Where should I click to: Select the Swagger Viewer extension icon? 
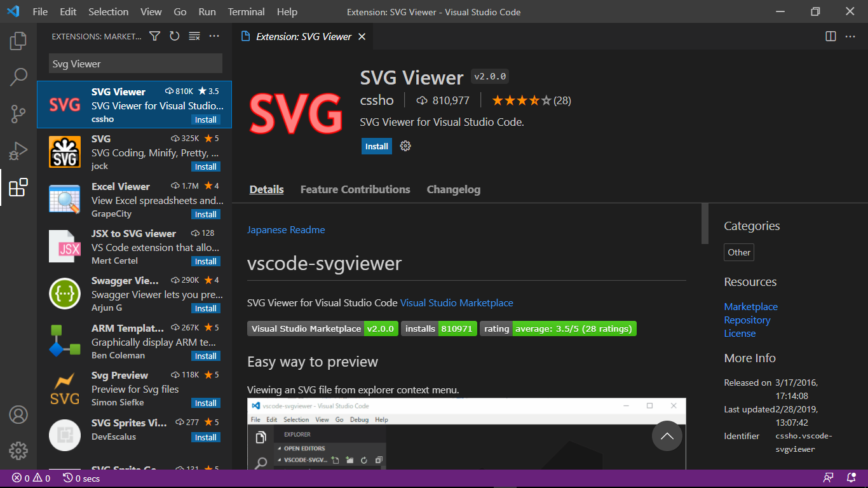pyautogui.click(x=65, y=294)
